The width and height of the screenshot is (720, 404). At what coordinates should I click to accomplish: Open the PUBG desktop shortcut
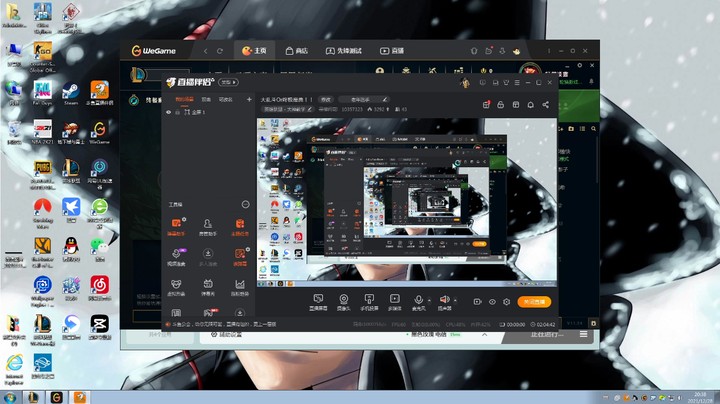tap(42, 174)
